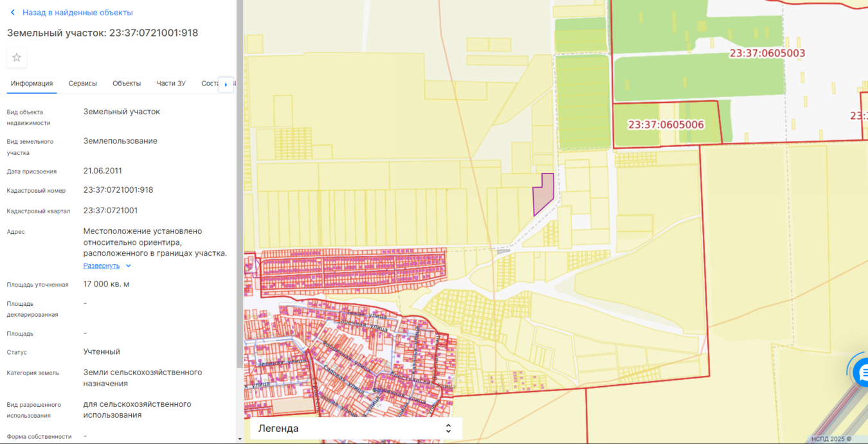Image resolution: width=868 pixels, height=444 pixels.
Task: Click the back arrow to found objects
Action: click(x=12, y=12)
